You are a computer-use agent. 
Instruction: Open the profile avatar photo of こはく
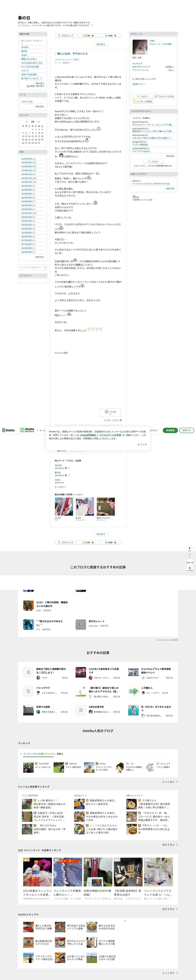click(140, 47)
